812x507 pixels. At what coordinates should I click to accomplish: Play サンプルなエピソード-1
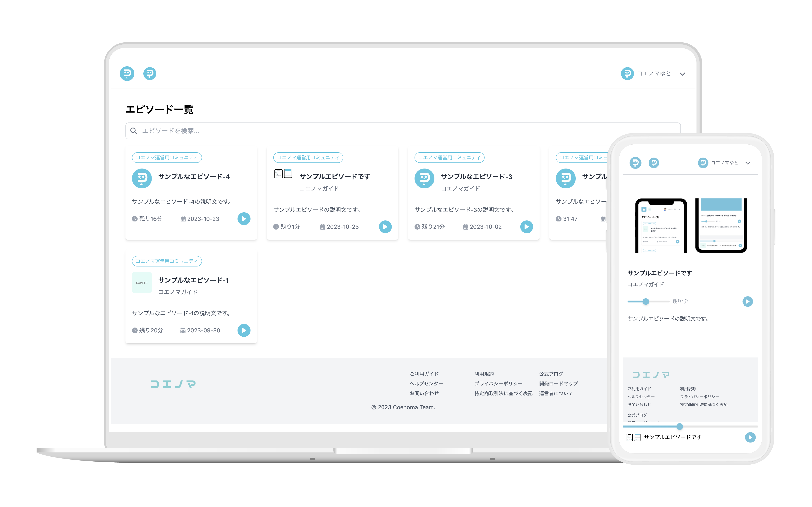click(244, 330)
